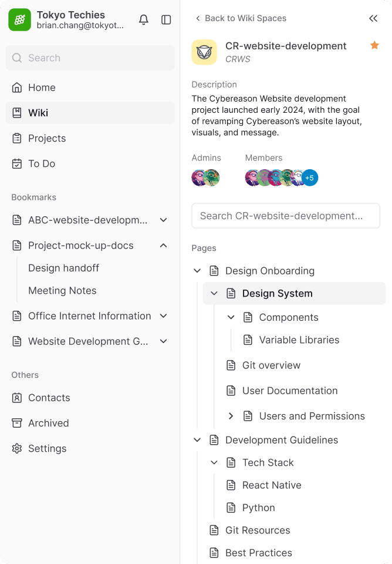Click Website Development G... document icon
This screenshot has width=392, height=564.
(x=17, y=341)
